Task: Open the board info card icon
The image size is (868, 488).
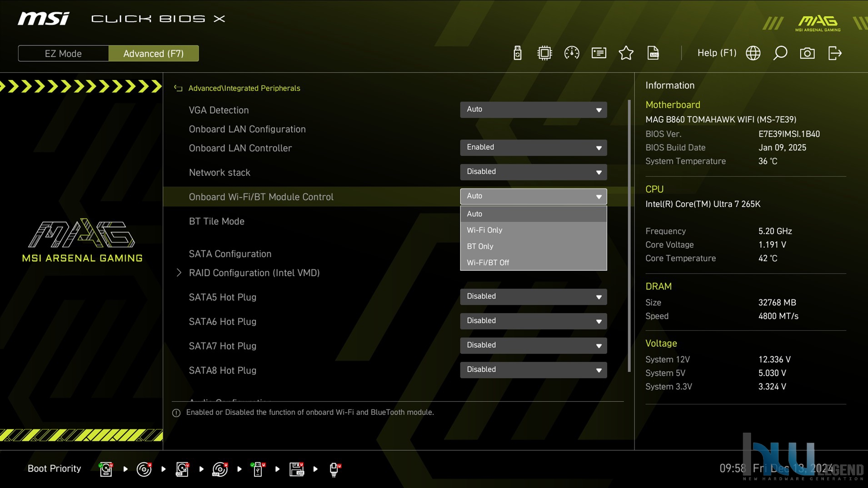Action: pyautogui.click(x=599, y=53)
